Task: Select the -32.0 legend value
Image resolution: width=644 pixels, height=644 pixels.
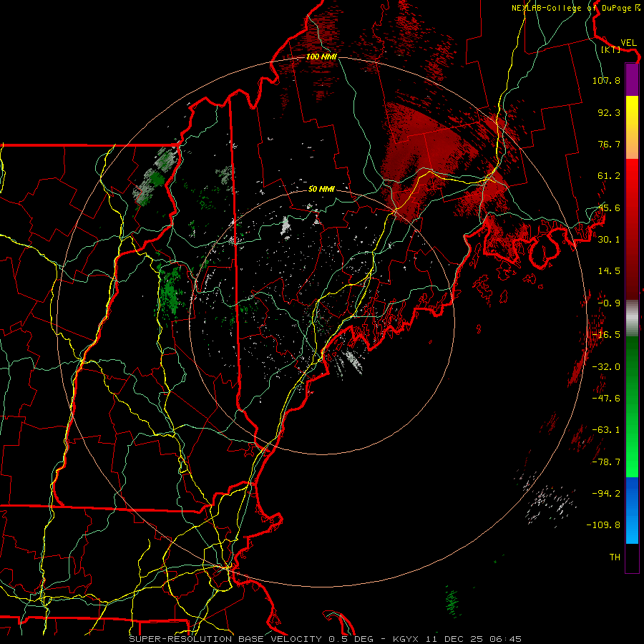Action: (606, 366)
